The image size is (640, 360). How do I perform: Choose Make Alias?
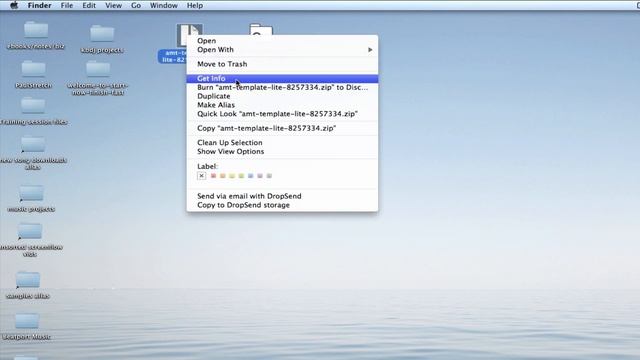click(282, 105)
